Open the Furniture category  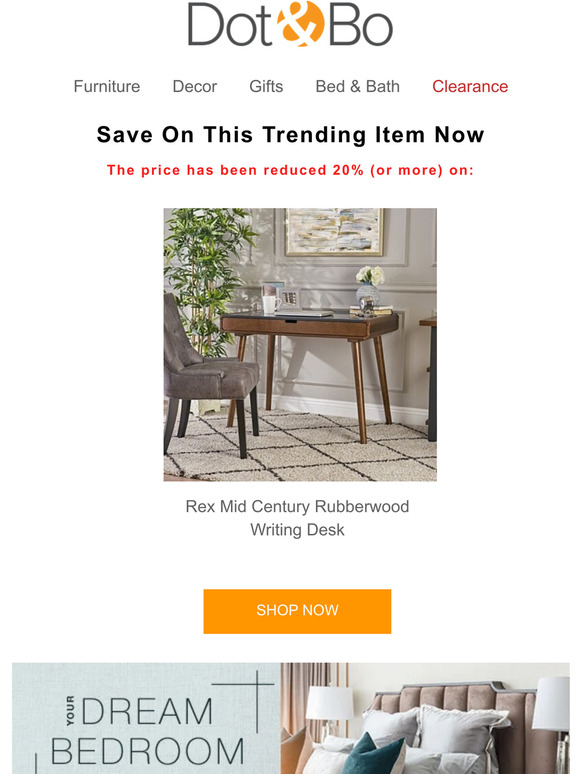[x=107, y=86]
